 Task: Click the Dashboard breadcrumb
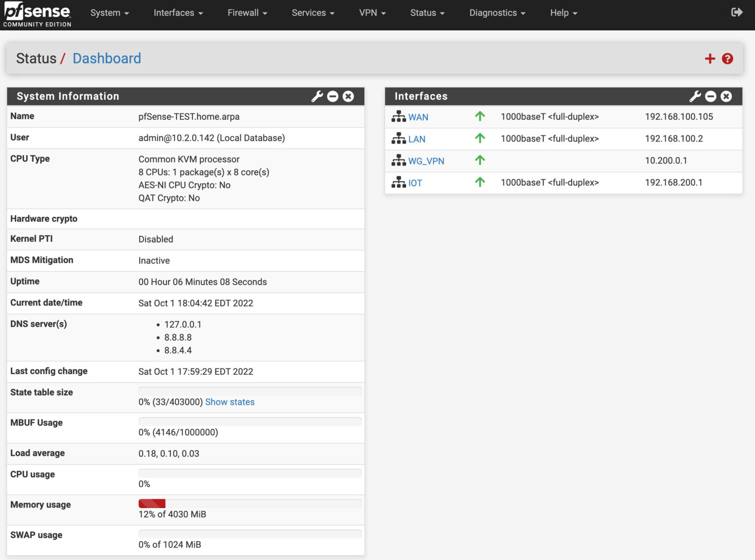[x=107, y=58]
